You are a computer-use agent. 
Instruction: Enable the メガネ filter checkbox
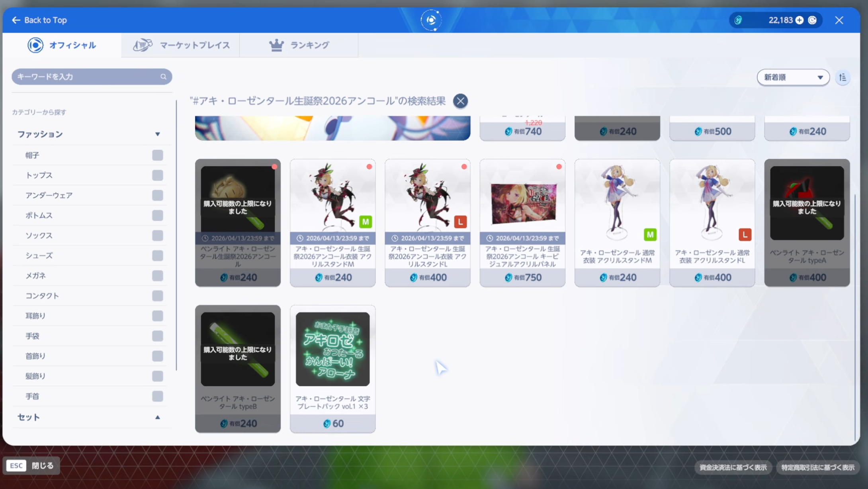pos(157,275)
